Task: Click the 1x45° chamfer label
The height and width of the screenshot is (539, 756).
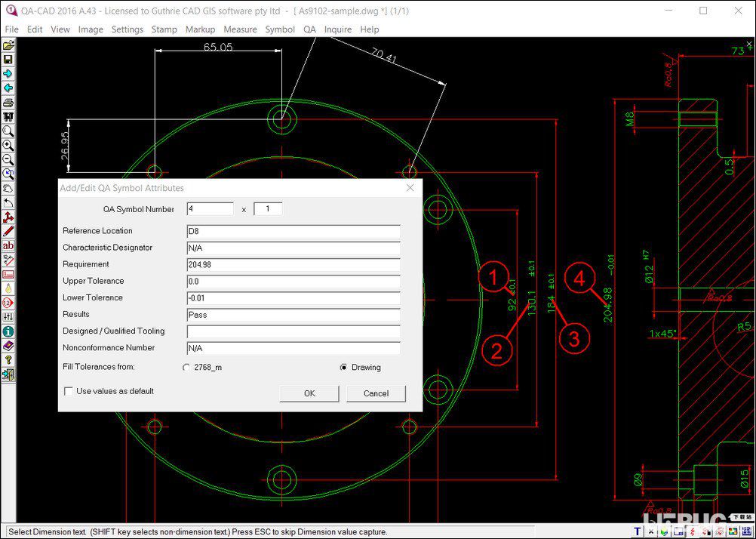Action: 663,334
